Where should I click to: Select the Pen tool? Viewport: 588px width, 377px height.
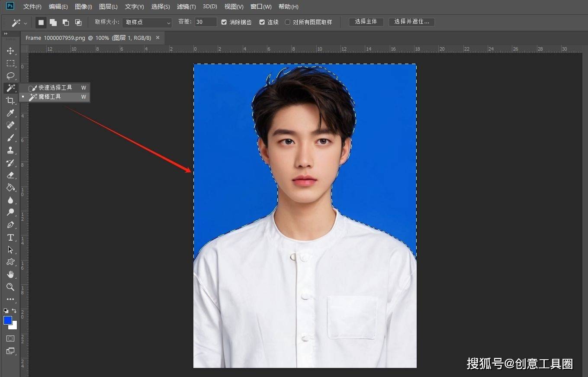pyautogui.click(x=10, y=225)
